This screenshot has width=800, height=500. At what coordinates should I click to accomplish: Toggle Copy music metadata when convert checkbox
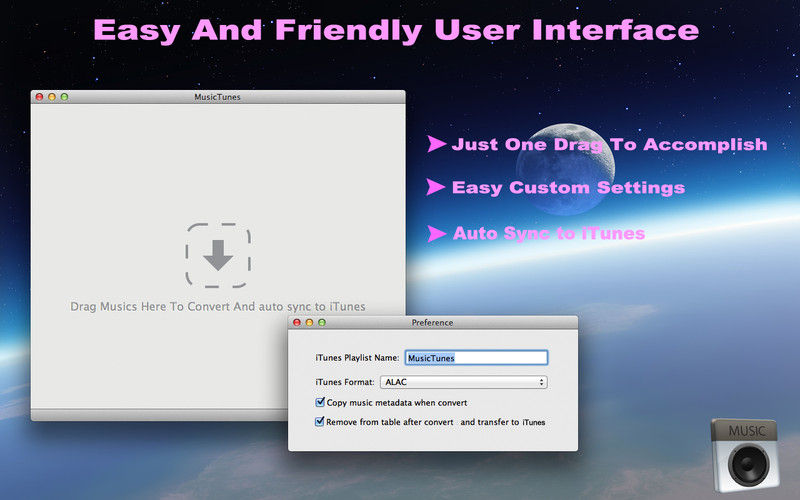[x=320, y=402]
